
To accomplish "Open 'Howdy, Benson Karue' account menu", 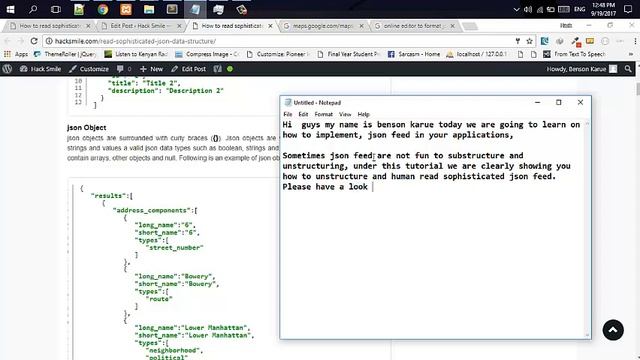I will pos(582,69).
